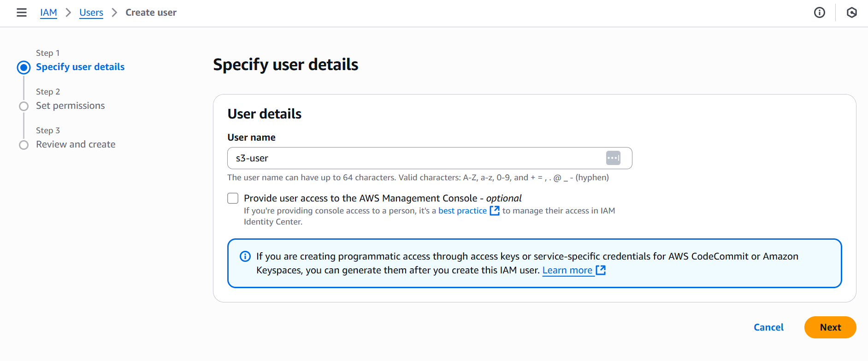Click the hexagon icon in top-right corner

(x=851, y=12)
